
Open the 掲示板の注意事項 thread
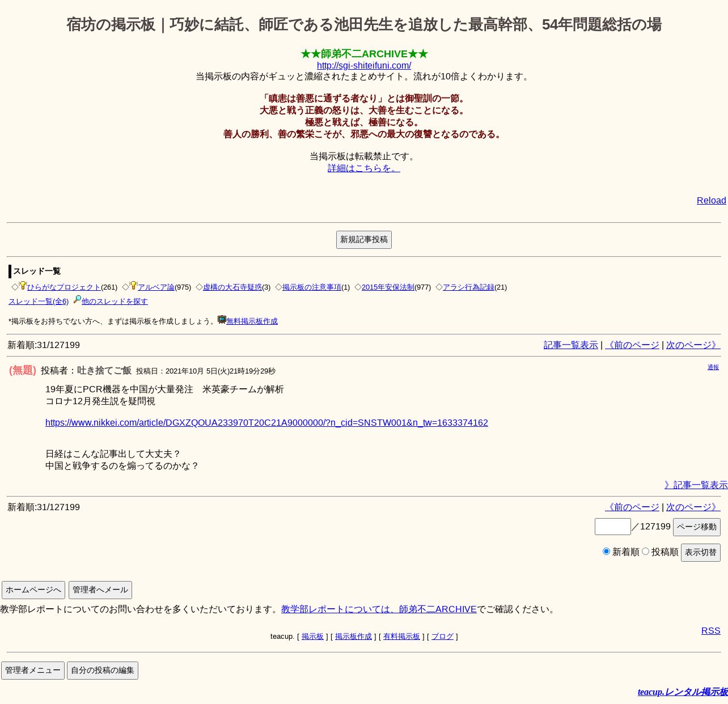[x=312, y=287]
